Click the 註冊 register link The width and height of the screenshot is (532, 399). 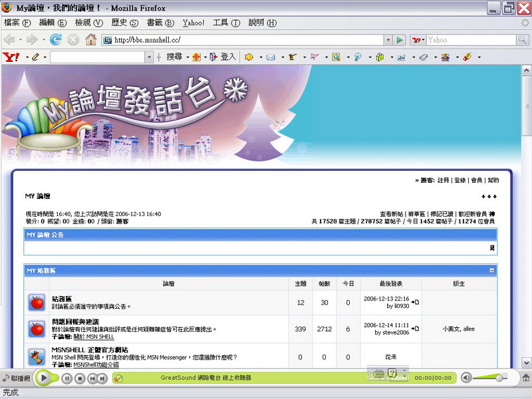(x=443, y=180)
